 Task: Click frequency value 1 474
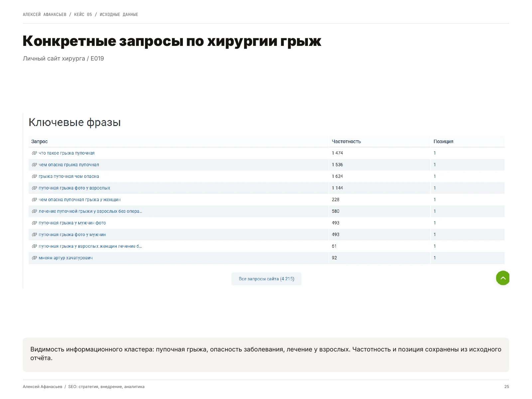(x=337, y=153)
